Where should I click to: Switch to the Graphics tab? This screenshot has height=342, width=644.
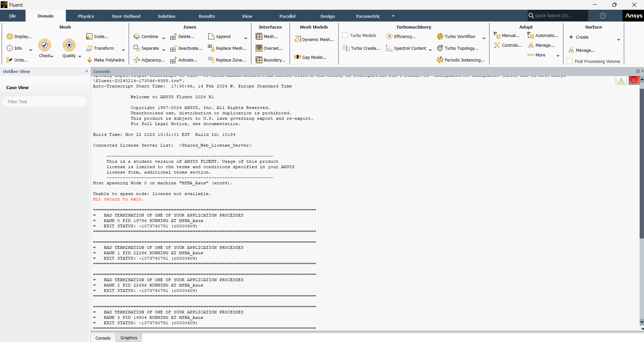[129, 338]
